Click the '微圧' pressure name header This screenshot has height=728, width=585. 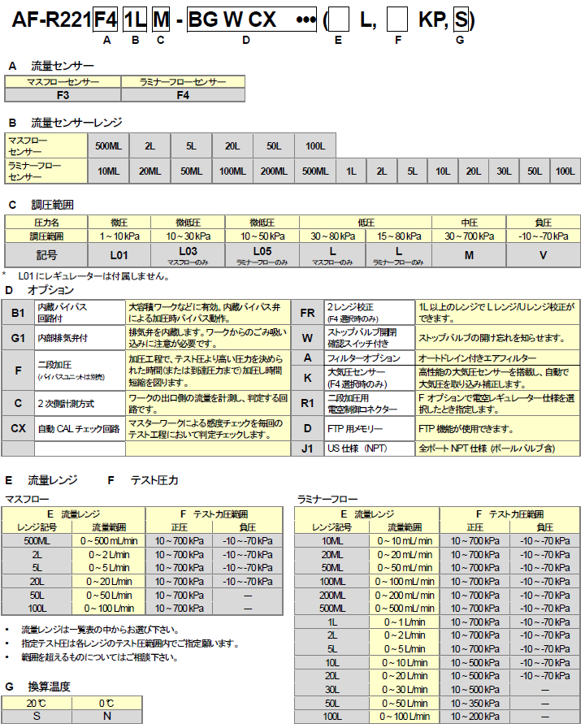coord(119,223)
